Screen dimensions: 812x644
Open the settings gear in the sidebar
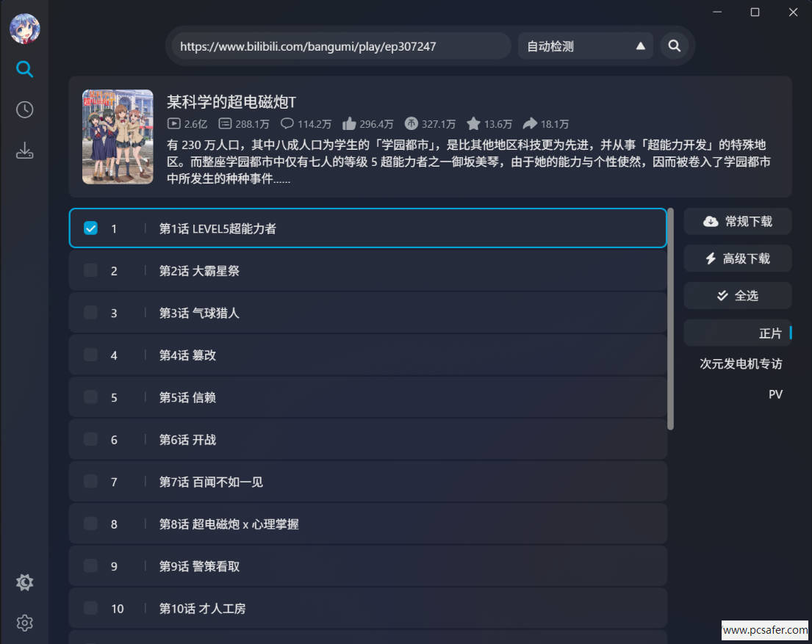(x=24, y=623)
